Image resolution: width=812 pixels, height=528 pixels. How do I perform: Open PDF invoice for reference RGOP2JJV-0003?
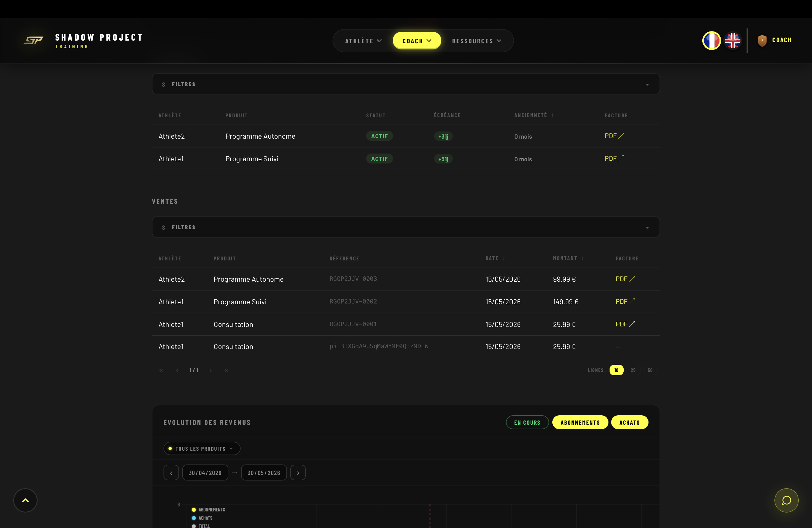[x=625, y=279]
